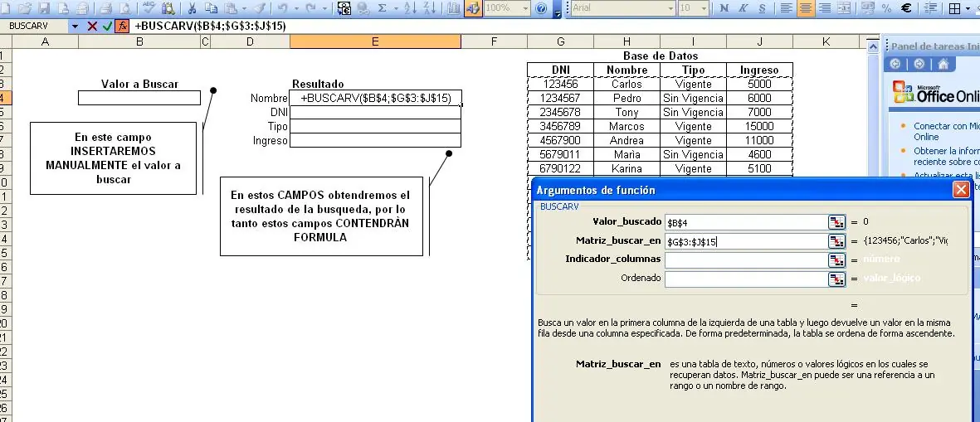Select the cell with value 15000
Viewport: 980px width, 422px height.
click(x=759, y=126)
